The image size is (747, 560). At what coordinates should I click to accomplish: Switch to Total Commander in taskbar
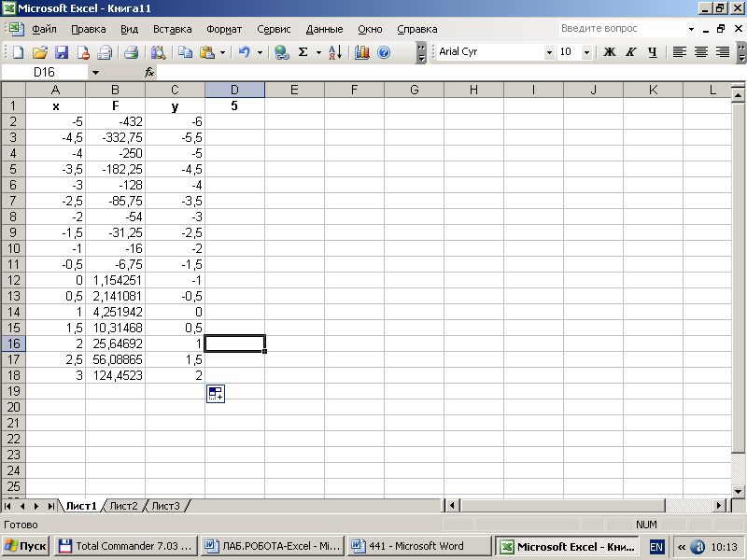(x=126, y=546)
